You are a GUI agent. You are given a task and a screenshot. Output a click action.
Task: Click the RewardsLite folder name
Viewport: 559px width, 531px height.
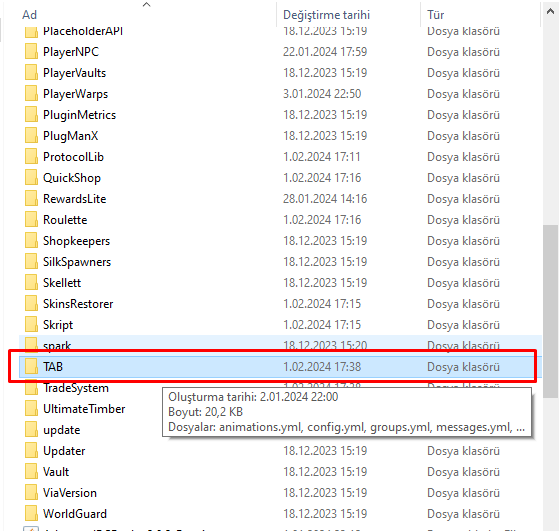[75, 199]
